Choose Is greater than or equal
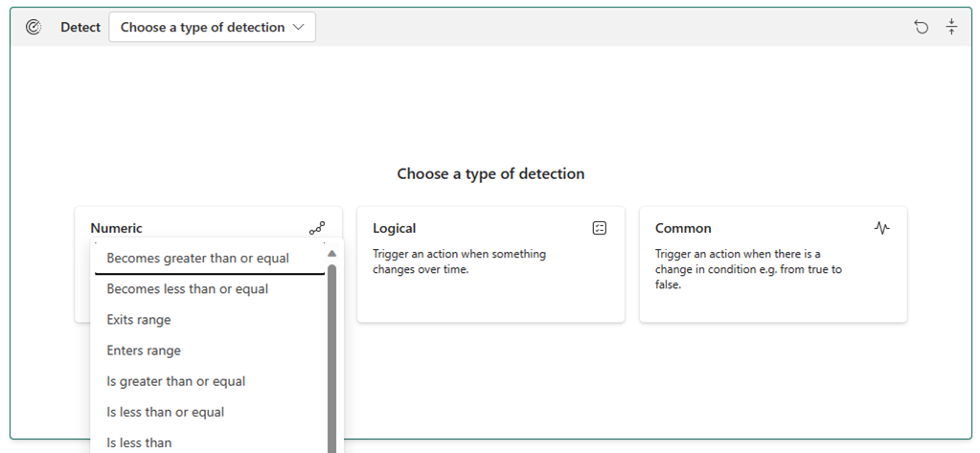The image size is (980, 453). tap(210, 380)
